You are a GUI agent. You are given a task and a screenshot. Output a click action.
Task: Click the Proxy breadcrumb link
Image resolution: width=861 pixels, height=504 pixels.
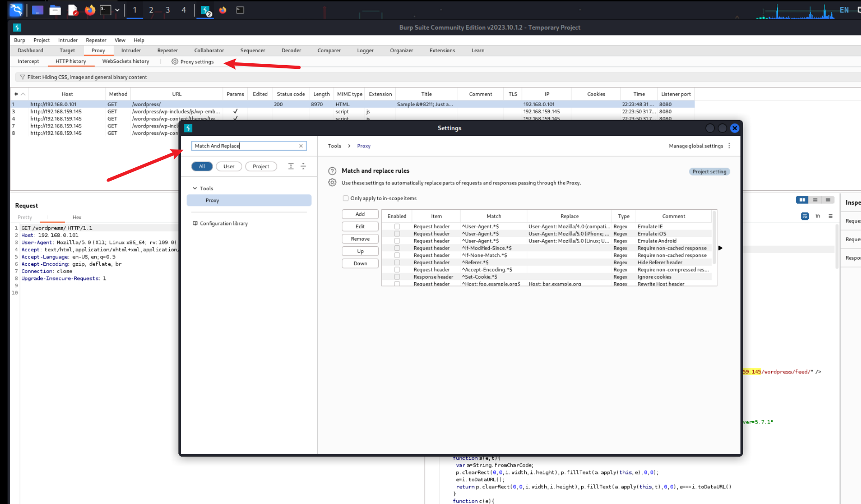point(363,146)
